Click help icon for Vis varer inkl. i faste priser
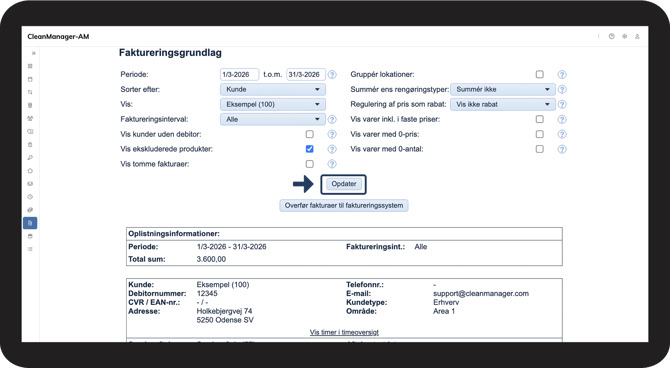Screen dimensions: 670x368 [x=562, y=119]
